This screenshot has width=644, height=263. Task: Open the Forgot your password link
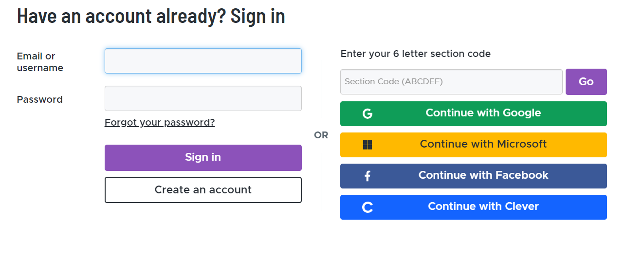[160, 122]
